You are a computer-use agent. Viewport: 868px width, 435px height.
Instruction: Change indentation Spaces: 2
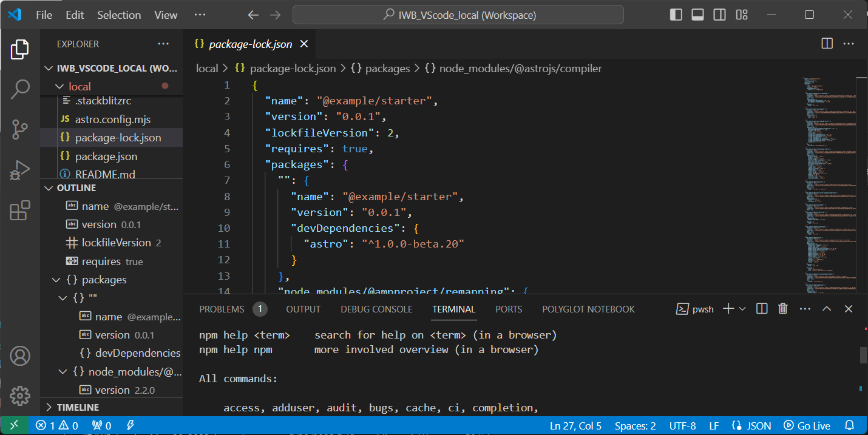(x=635, y=425)
